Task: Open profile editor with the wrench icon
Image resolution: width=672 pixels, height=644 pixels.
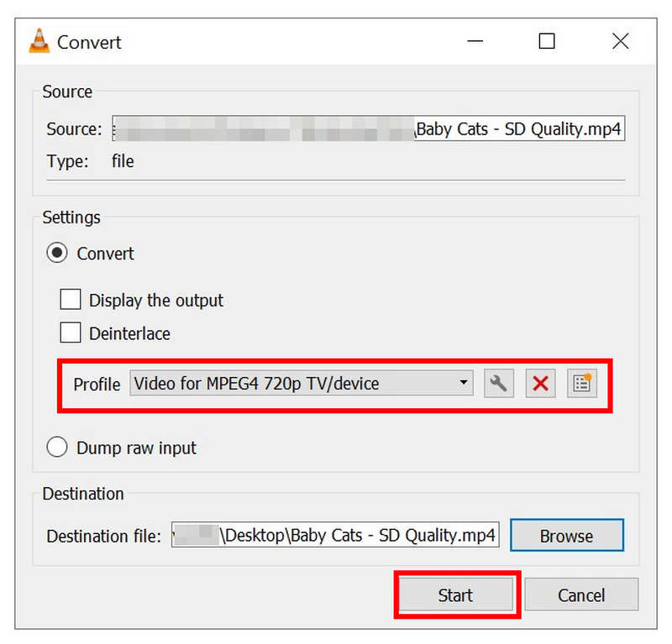Action: [499, 383]
